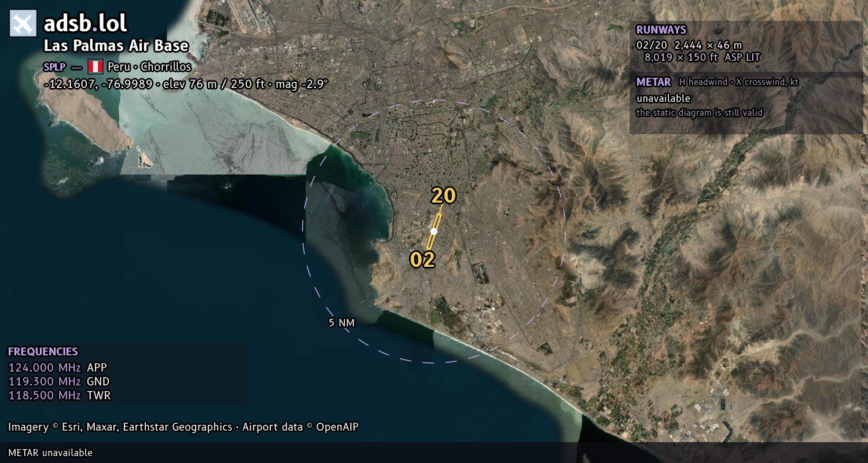Click the airport center point on the runway
This screenshot has width=868, height=463.
tap(434, 231)
